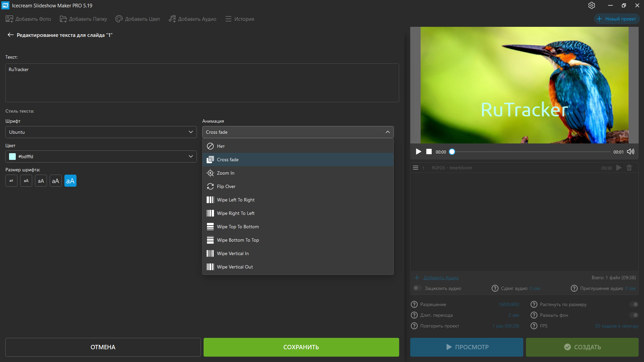Click help icon next to FPS
The image size is (644, 362).
[534, 326]
